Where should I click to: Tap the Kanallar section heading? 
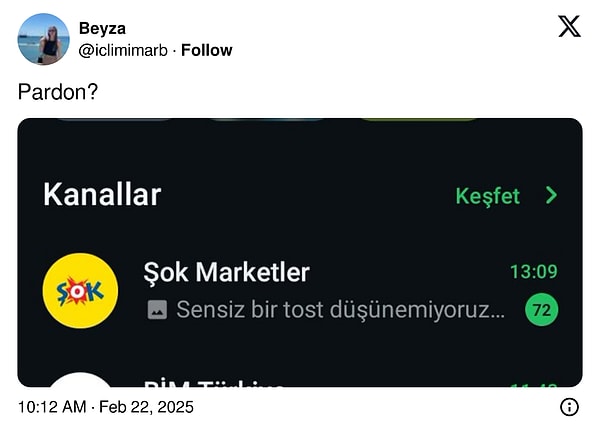click(x=102, y=195)
